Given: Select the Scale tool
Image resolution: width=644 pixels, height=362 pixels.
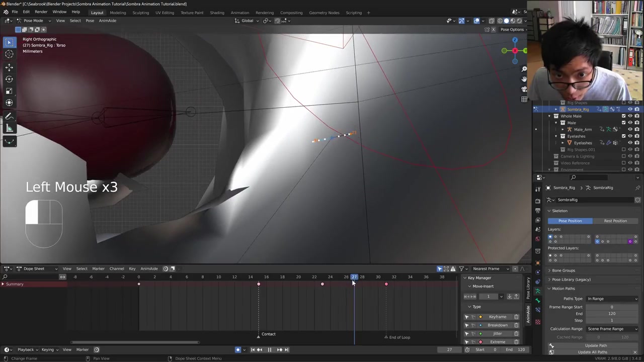Looking at the screenshot, I should coord(9,91).
